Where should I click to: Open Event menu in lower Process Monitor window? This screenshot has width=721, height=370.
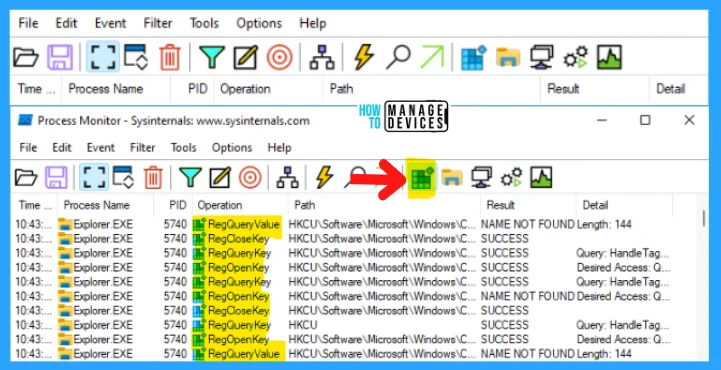click(101, 148)
